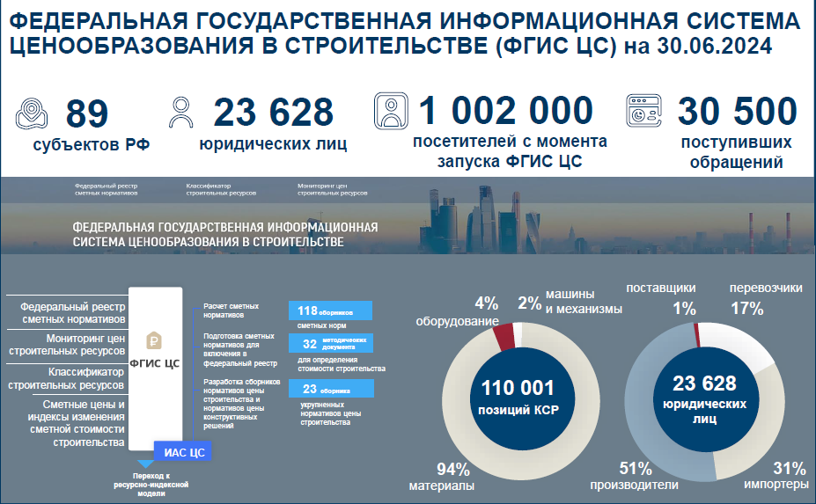Open Классификатор строительных ресурсов in top navigation
Screen dimensions: 816x504
[222, 189]
